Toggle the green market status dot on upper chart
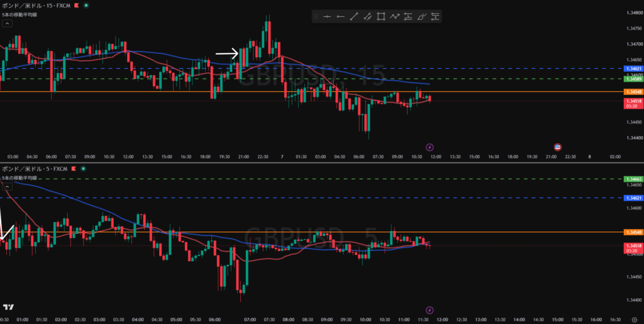This screenshot has height=324, width=644. click(x=86, y=6)
